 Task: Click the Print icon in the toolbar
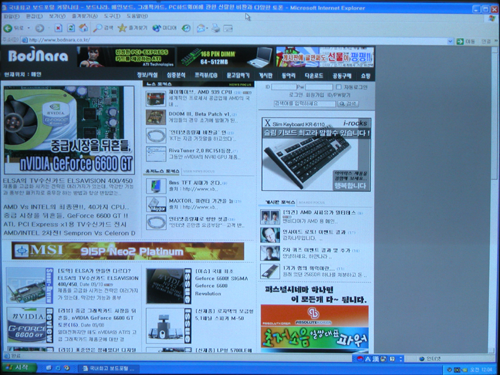pos(216,28)
